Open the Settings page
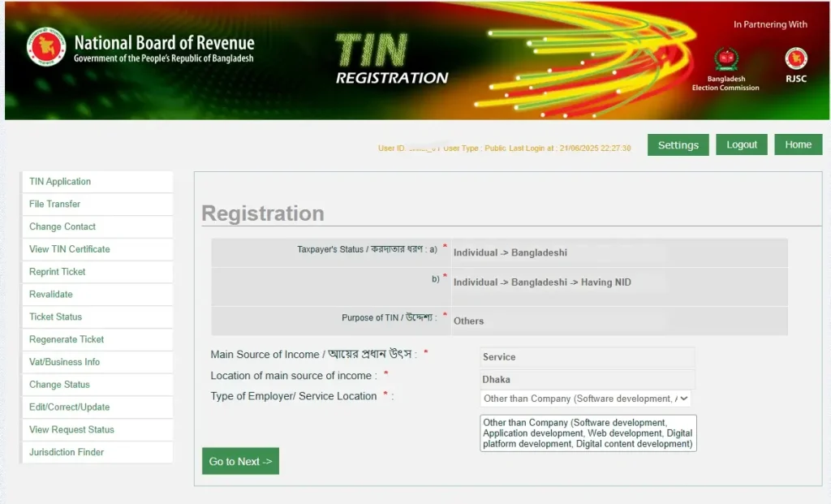This screenshot has height=504, width=831. pos(678,145)
